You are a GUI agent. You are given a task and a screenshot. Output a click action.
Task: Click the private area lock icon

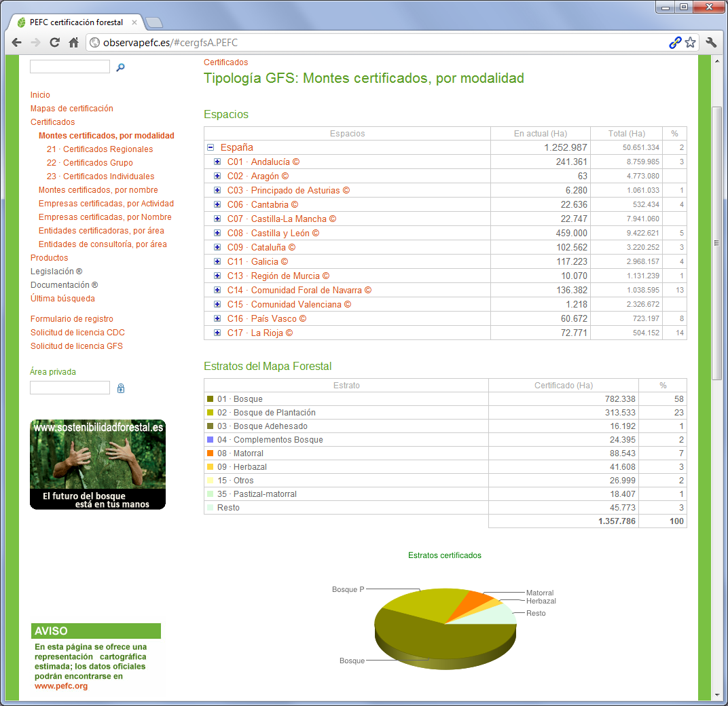tap(121, 388)
